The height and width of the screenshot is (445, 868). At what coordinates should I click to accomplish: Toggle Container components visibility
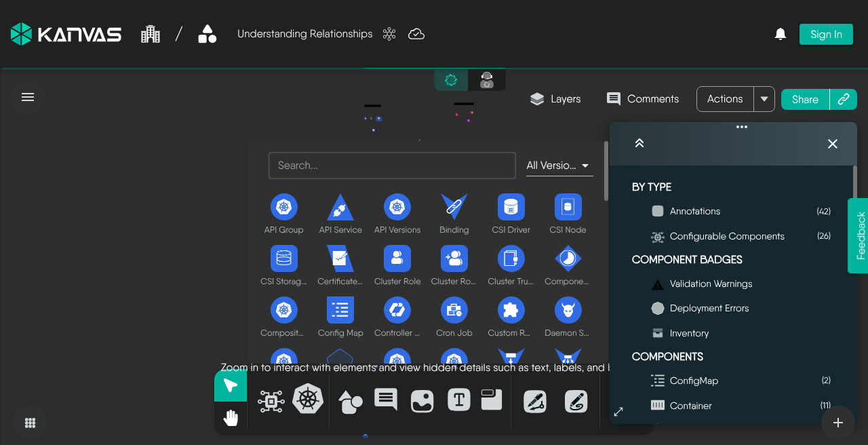pyautogui.click(x=657, y=406)
